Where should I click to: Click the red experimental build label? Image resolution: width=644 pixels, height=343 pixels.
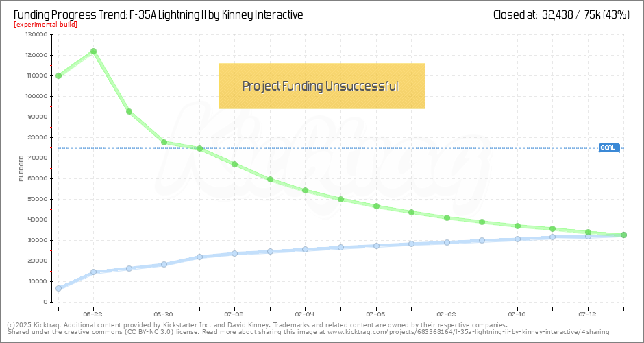(x=45, y=25)
